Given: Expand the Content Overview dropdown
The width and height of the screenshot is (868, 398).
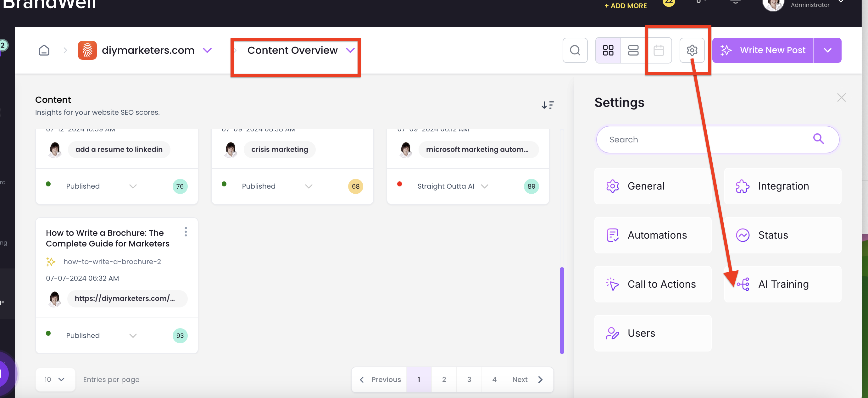Looking at the screenshot, I should pos(350,50).
